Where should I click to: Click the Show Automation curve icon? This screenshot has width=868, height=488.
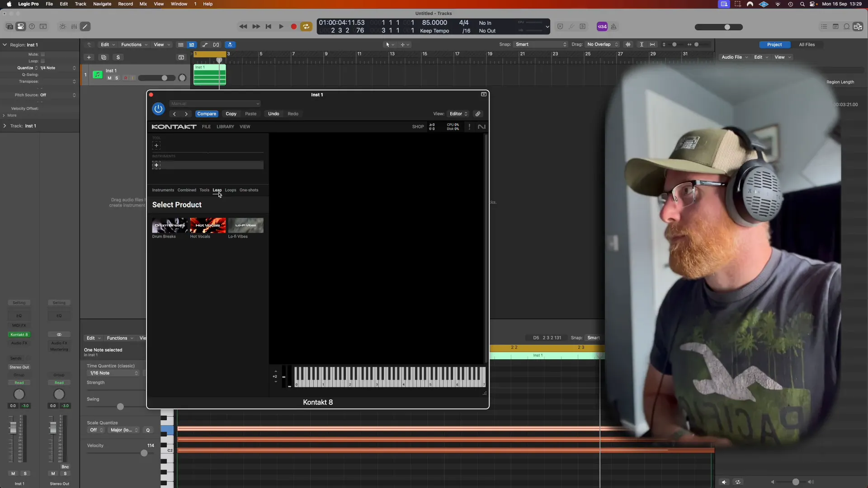(205, 45)
